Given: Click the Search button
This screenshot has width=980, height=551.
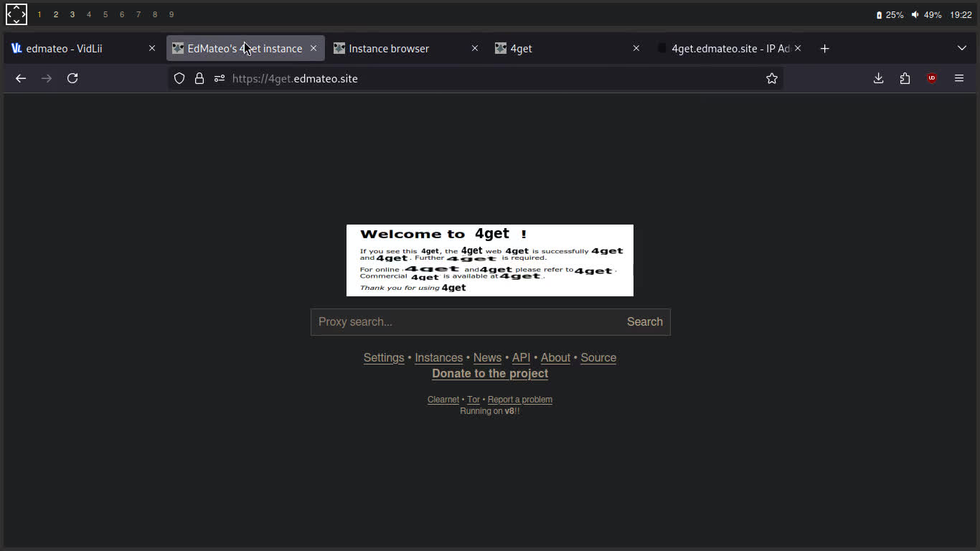Looking at the screenshot, I should tap(645, 322).
